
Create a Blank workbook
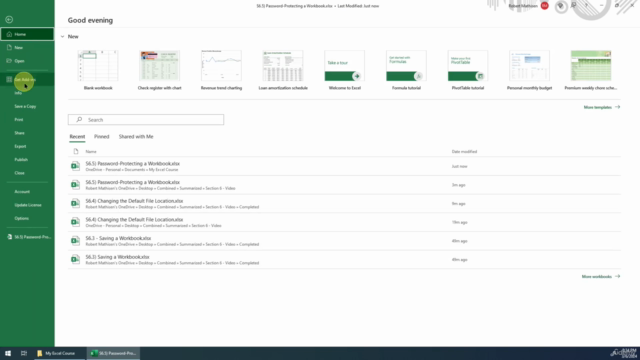pyautogui.click(x=98, y=70)
